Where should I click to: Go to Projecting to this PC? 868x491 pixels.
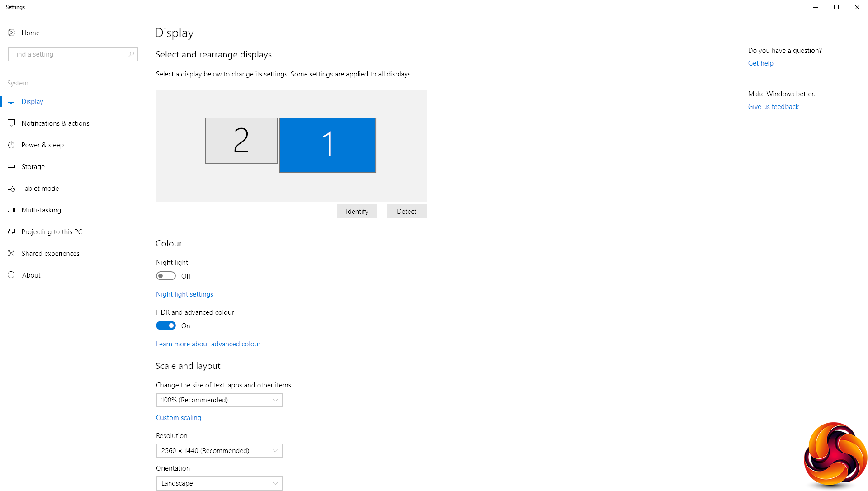tap(52, 232)
